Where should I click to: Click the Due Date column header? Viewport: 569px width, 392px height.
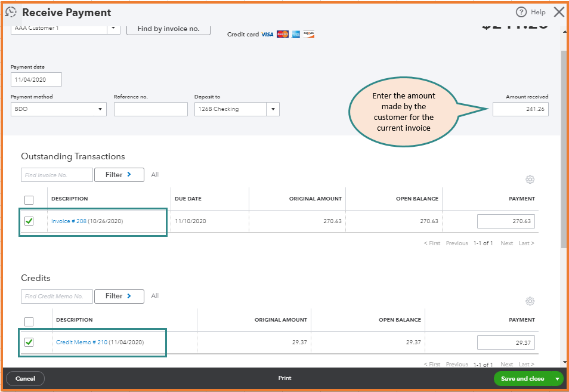pos(188,199)
